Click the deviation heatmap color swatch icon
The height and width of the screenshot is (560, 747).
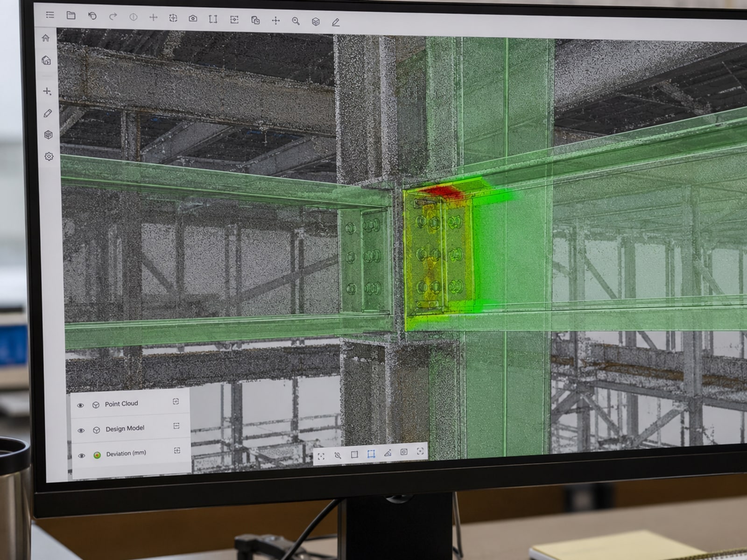tap(97, 455)
